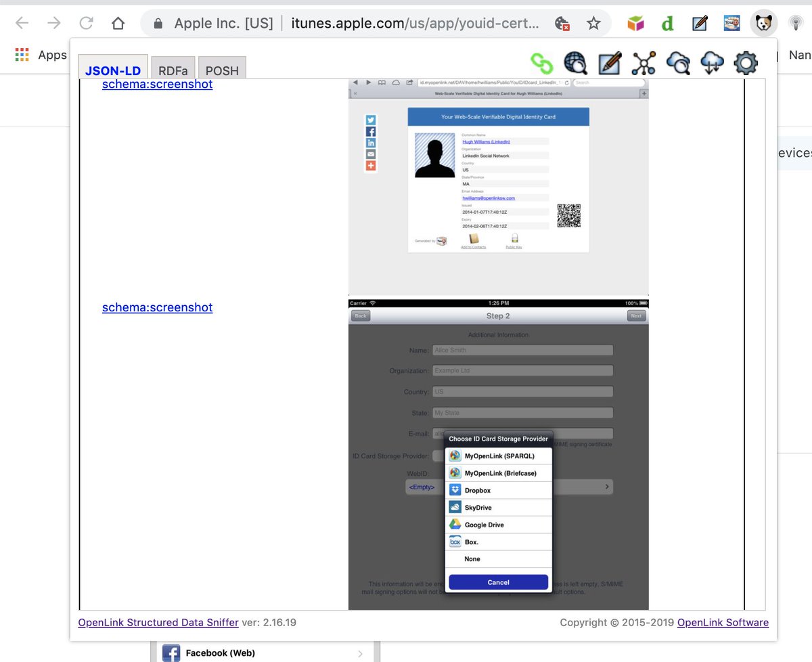Go to the browser home page
Image resolution: width=812 pixels, height=662 pixels.
[x=118, y=24]
